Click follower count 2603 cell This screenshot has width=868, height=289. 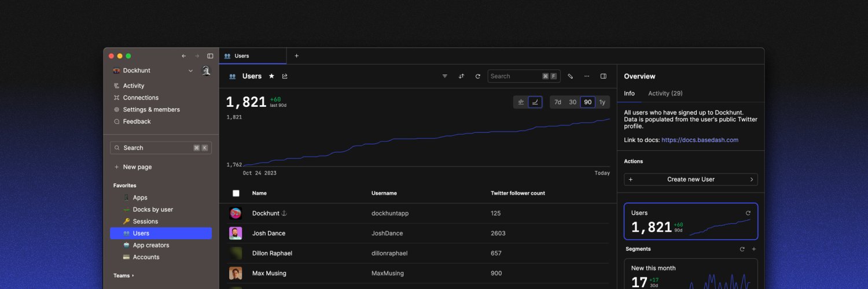pyautogui.click(x=498, y=234)
